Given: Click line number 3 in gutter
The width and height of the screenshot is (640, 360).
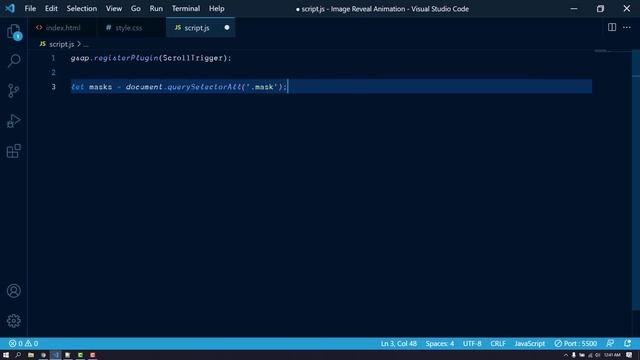Looking at the screenshot, I should pyautogui.click(x=53, y=87).
